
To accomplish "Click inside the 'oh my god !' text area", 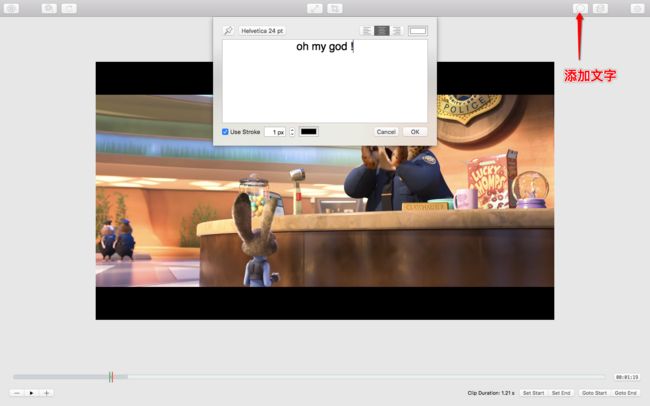I will tap(325, 81).
